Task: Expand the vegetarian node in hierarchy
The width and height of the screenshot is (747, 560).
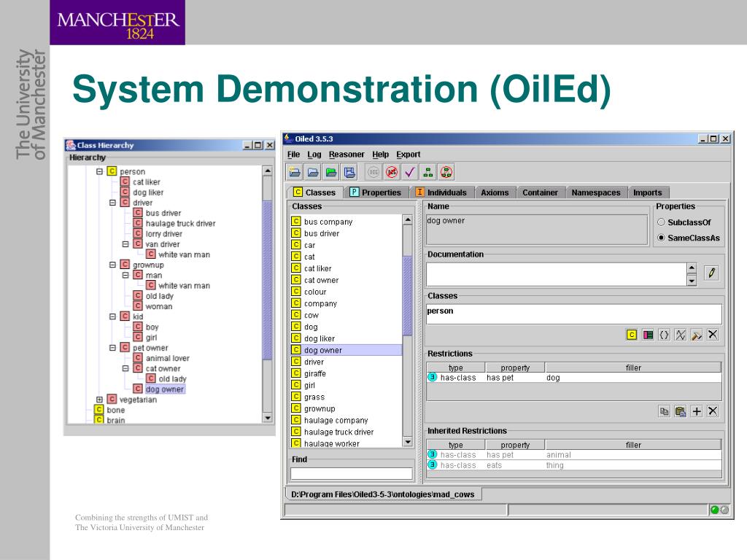Action: 99,400
